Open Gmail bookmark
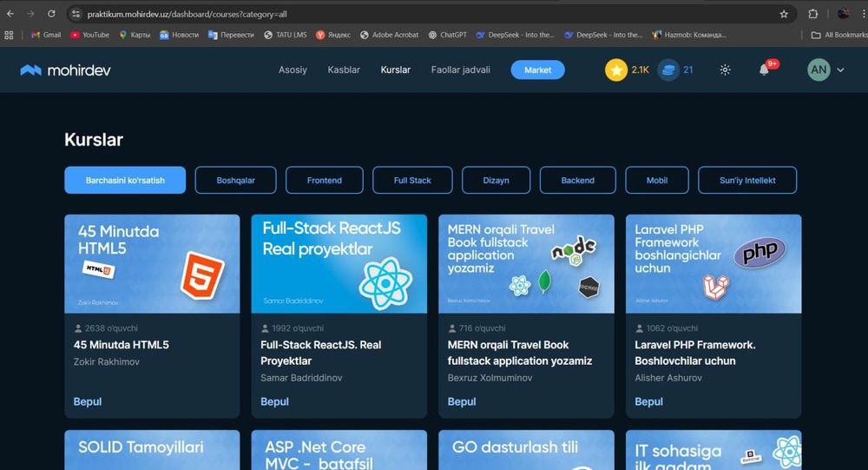Image resolution: width=868 pixels, height=470 pixels. point(46,35)
